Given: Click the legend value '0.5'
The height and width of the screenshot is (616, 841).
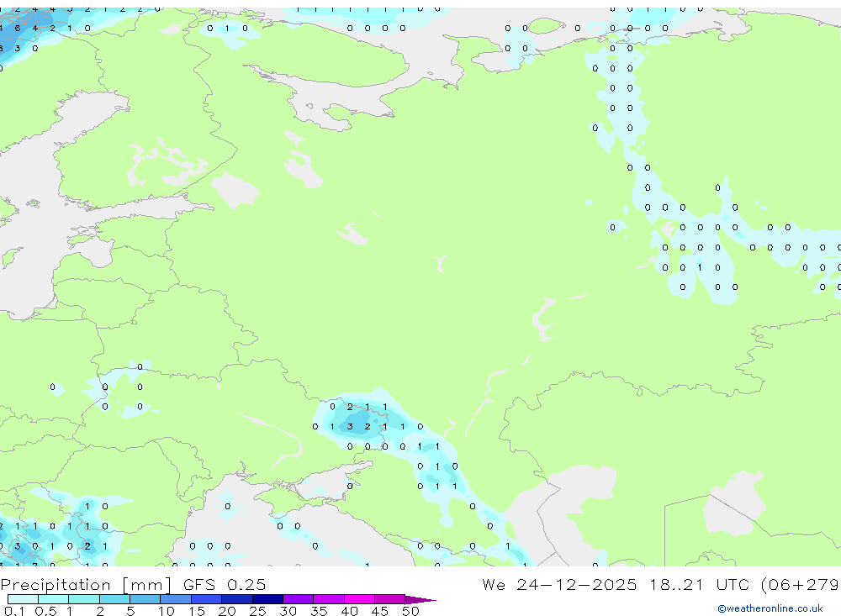Looking at the screenshot, I should pos(45,611).
